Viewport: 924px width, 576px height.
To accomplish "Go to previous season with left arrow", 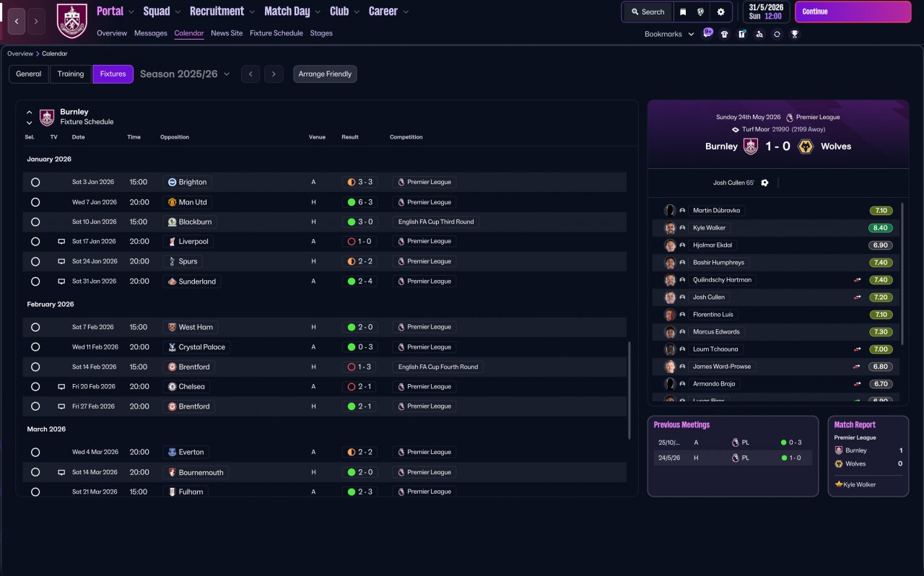I will point(250,74).
